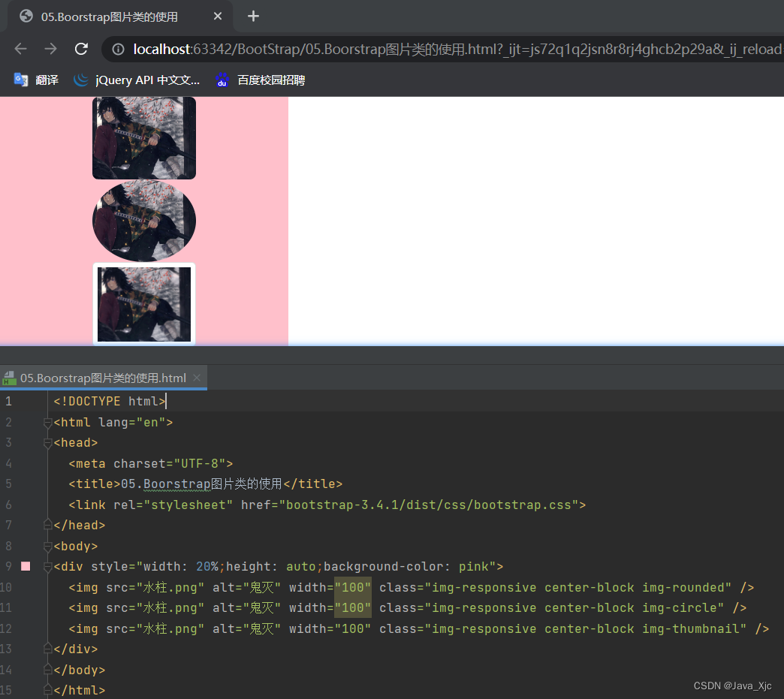Click the lang="en" attribute
The width and height of the screenshot is (784, 699).
click(x=132, y=423)
